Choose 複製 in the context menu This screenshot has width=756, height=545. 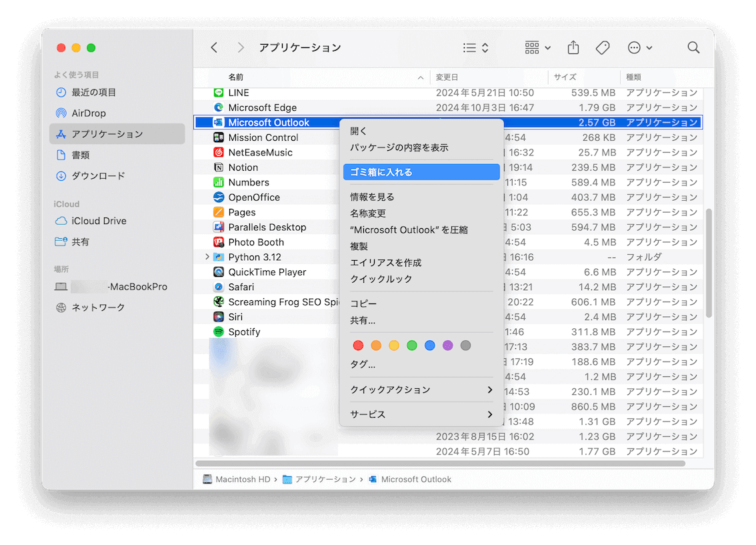pyautogui.click(x=421, y=246)
